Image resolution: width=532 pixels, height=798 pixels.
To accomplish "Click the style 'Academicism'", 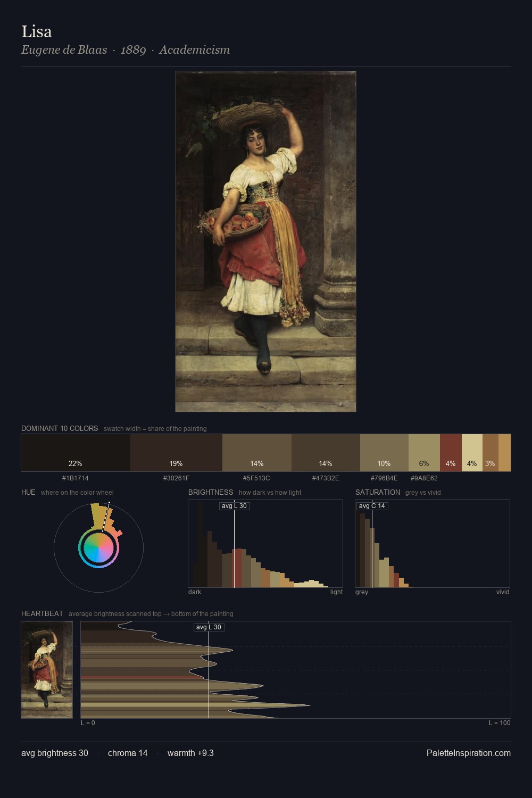I will pos(195,50).
